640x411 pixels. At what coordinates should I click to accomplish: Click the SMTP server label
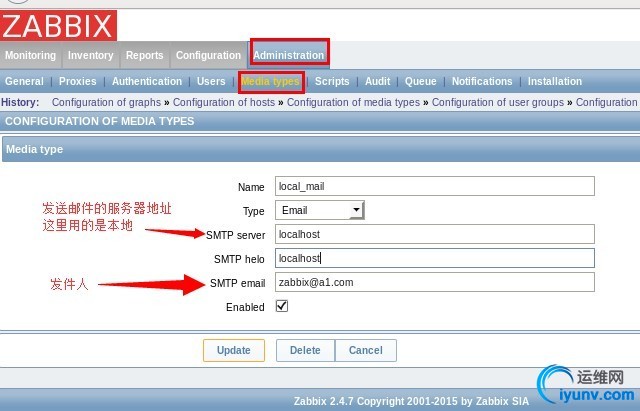coord(236,235)
